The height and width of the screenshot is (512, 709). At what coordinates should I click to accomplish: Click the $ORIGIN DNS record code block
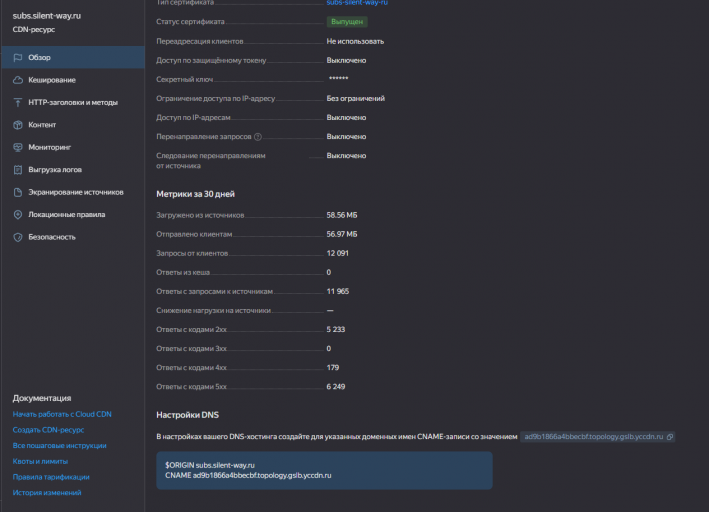click(x=324, y=470)
